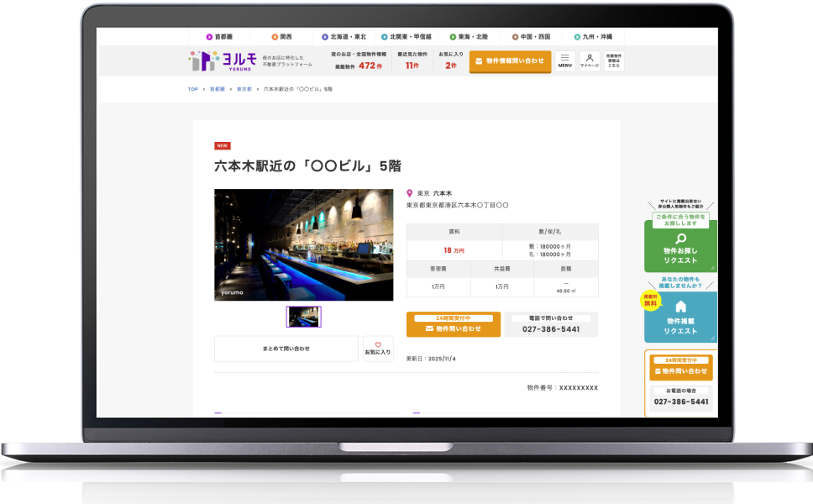Click the 売買物件情報はこちら link

tap(615, 60)
